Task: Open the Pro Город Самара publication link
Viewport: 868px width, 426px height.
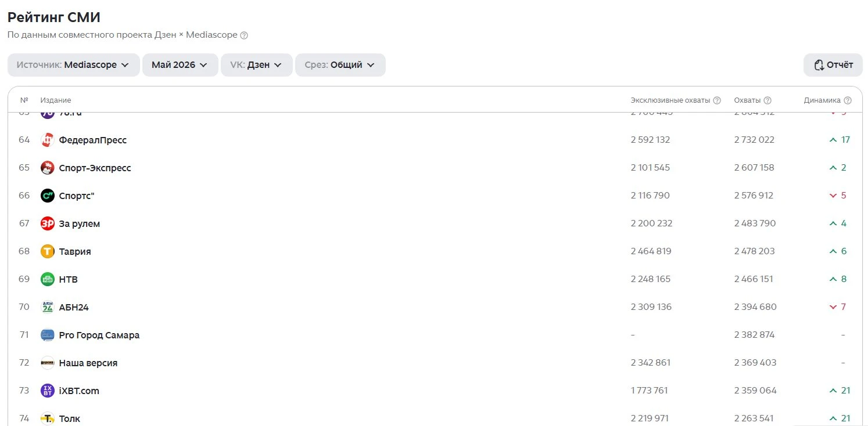Action: (99, 335)
